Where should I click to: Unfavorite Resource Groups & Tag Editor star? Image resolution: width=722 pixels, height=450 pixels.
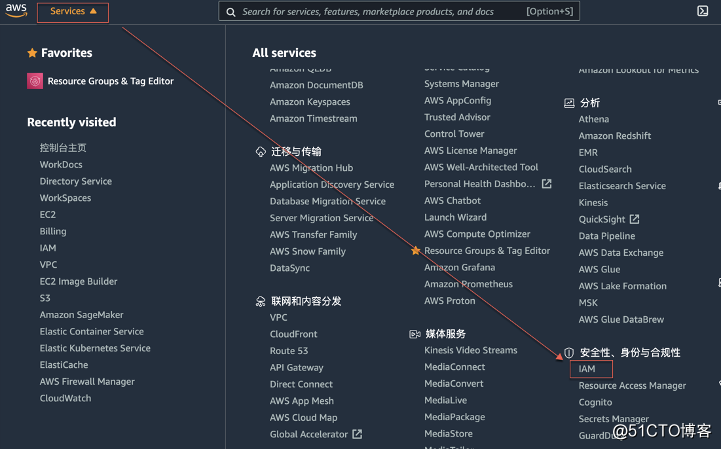pos(416,251)
